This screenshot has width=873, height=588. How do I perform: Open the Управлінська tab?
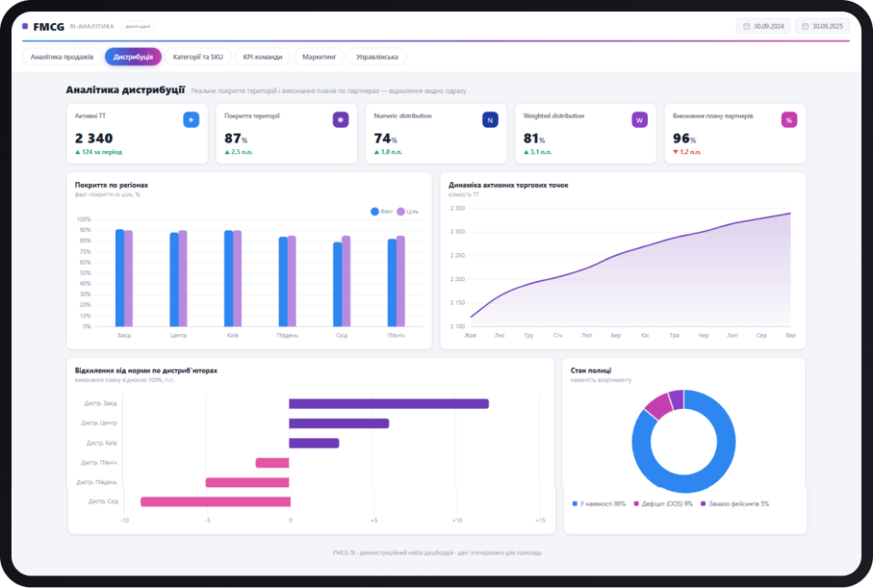click(377, 57)
